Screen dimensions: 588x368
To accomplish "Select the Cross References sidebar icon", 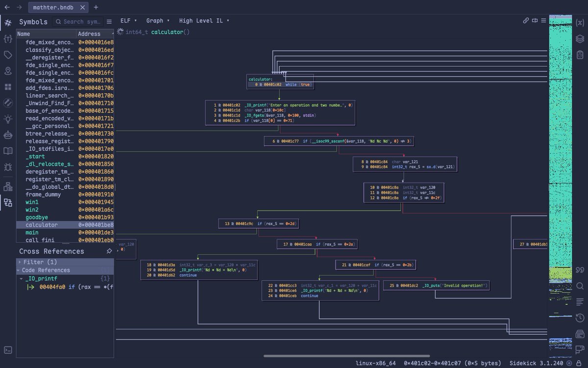I will click(x=8, y=202).
